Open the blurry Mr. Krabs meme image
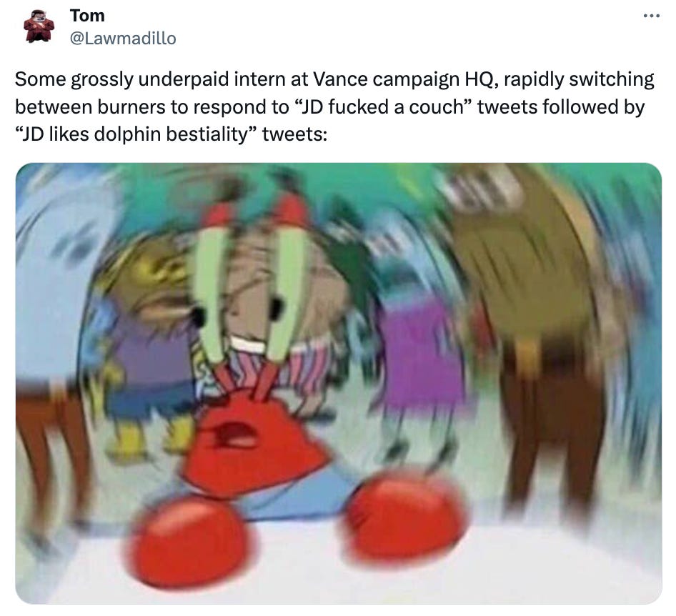 tap(339, 383)
